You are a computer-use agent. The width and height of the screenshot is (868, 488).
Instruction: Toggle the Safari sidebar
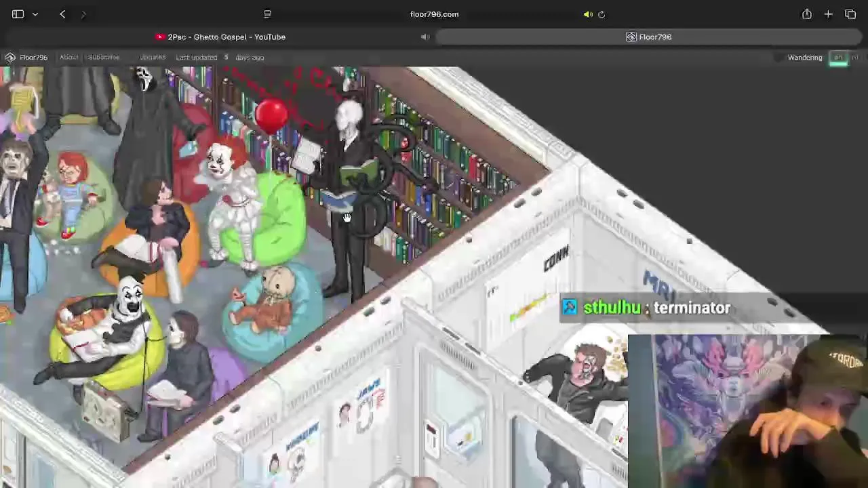coord(18,14)
